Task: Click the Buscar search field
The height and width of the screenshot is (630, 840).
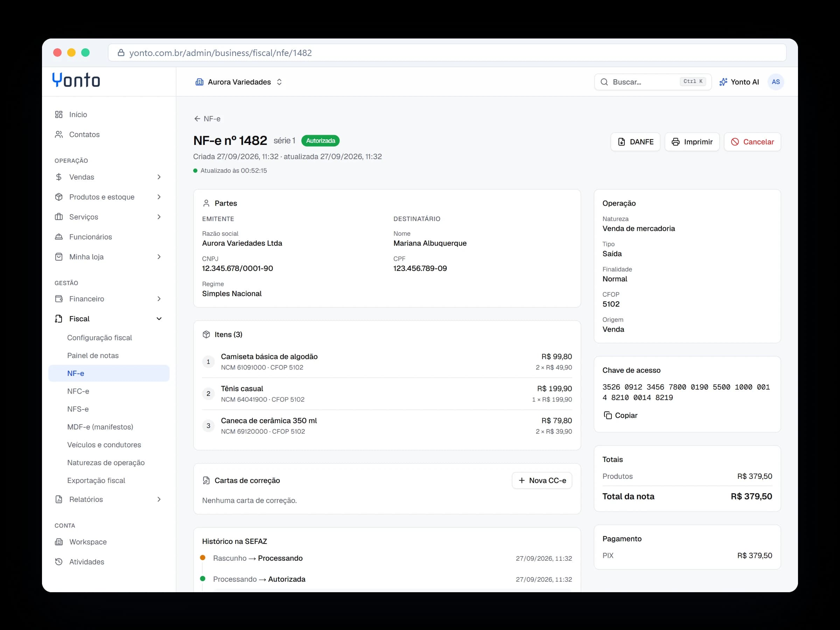Action: tap(653, 82)
